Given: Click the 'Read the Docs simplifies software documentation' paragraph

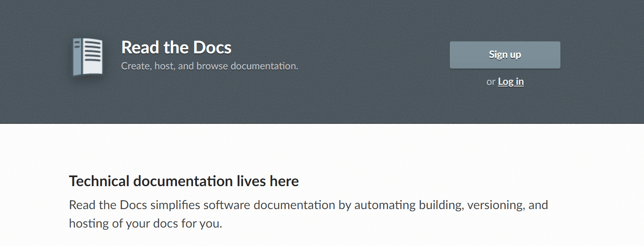Looking at the screenshot, I should [x=308, y=214].
